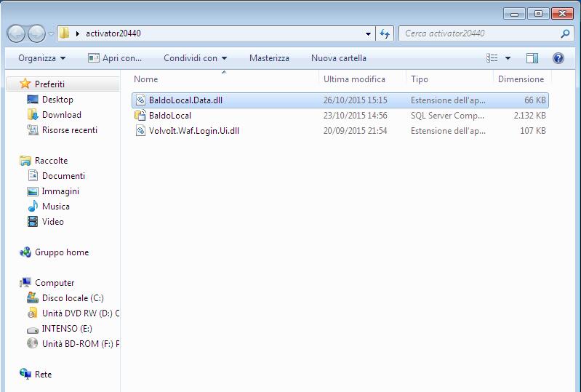Click the Help question mark icon
Viewport: 581px width, 392px height.
(558, 58)
